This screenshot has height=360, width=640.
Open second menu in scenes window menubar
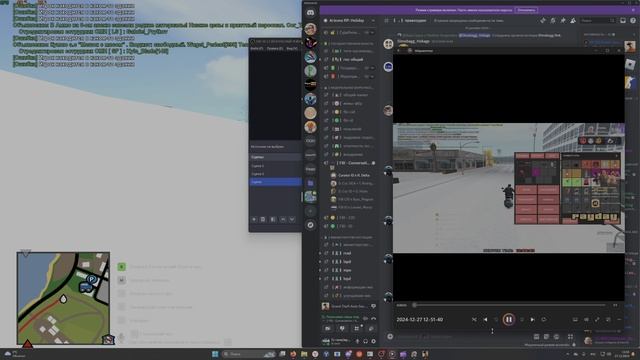pyautogui.click(x=275, y=49)
